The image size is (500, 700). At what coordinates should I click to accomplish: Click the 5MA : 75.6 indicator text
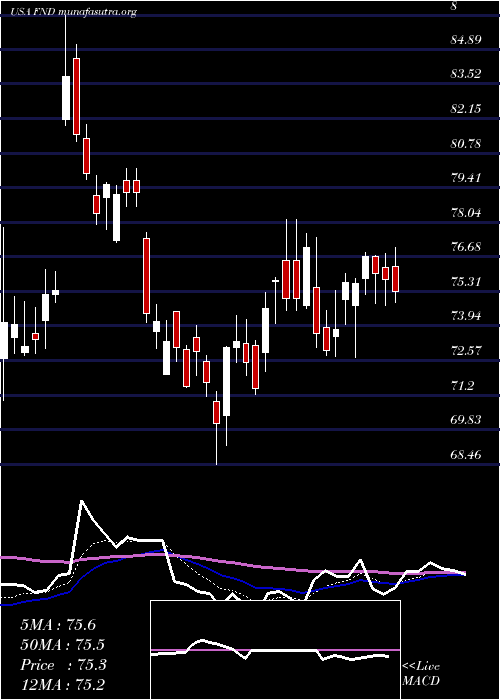58,625
